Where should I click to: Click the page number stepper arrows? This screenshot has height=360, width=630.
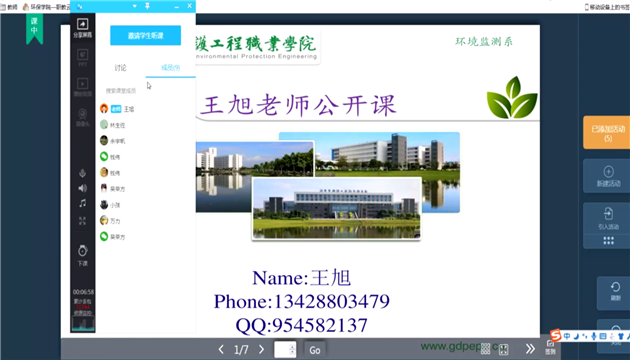click(292, 350)
